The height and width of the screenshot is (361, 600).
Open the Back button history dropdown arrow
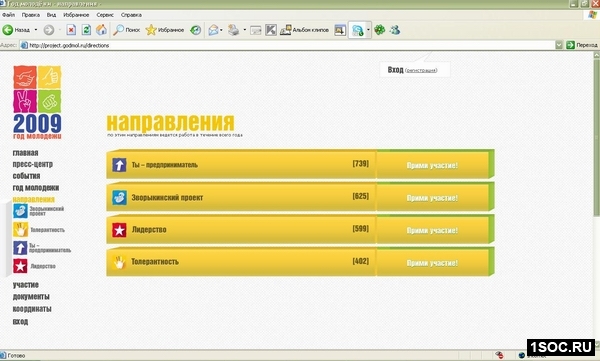(36, 30)
